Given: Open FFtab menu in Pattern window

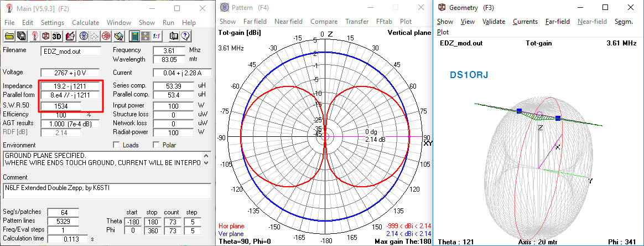Looking at the screenshot, I should (x=385, y=22).
